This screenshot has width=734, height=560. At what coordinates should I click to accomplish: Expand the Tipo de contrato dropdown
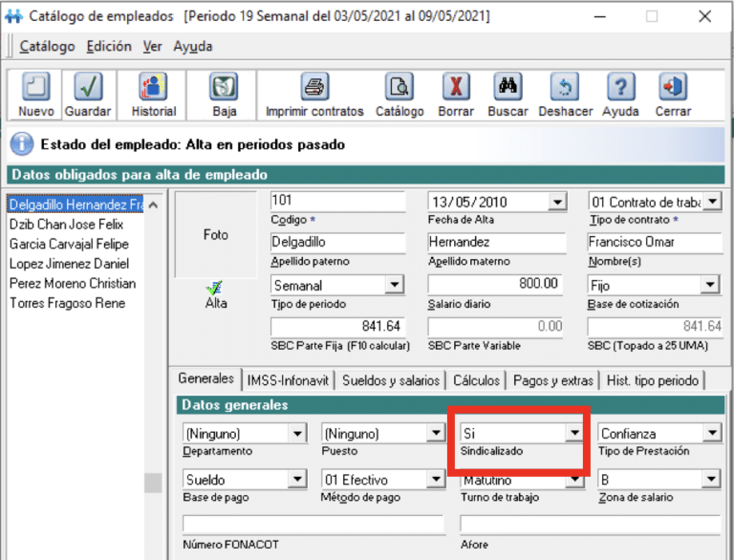coord(712,202)
